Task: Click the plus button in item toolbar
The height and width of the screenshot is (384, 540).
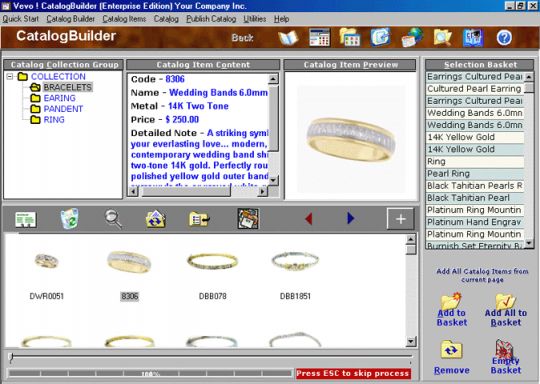Action: (400, 219)
